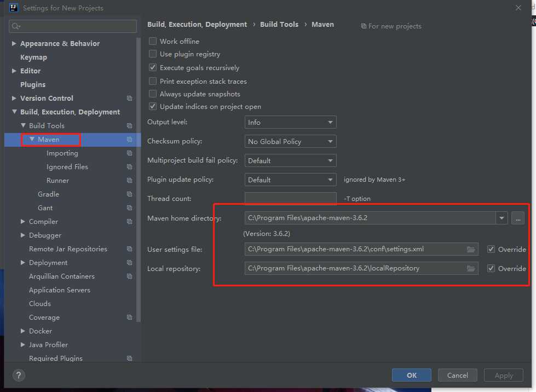Viewport: 536px width, 392px height.
Task: Expand the Docker node
Action: click(23, 331)
